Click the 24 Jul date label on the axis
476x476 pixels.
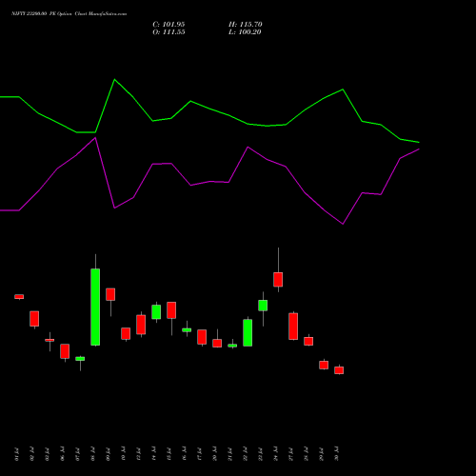(275, 454)
